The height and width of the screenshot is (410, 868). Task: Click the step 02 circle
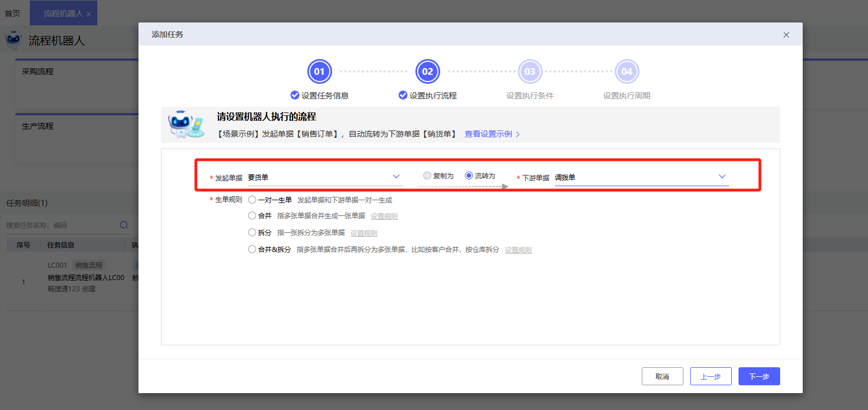427,71
